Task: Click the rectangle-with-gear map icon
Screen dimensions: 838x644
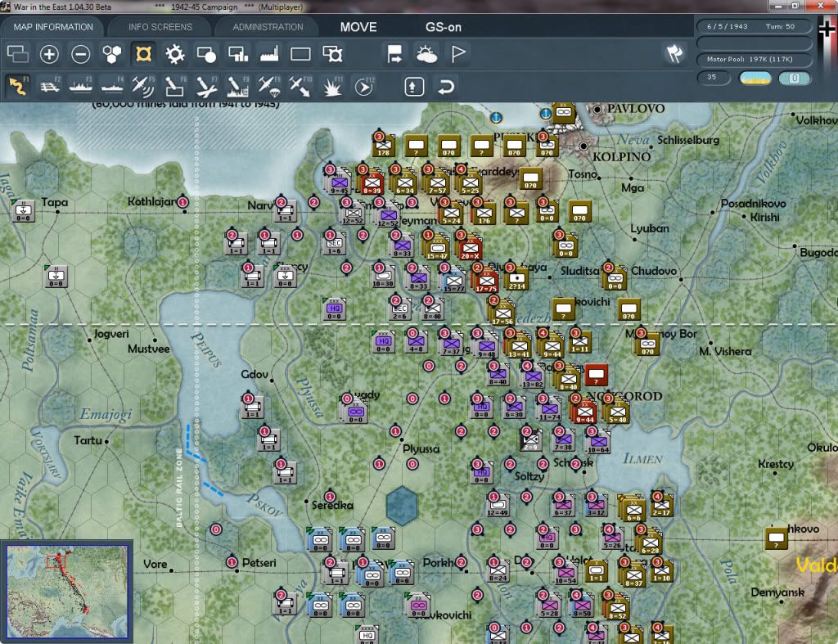Action: (332, 54)
